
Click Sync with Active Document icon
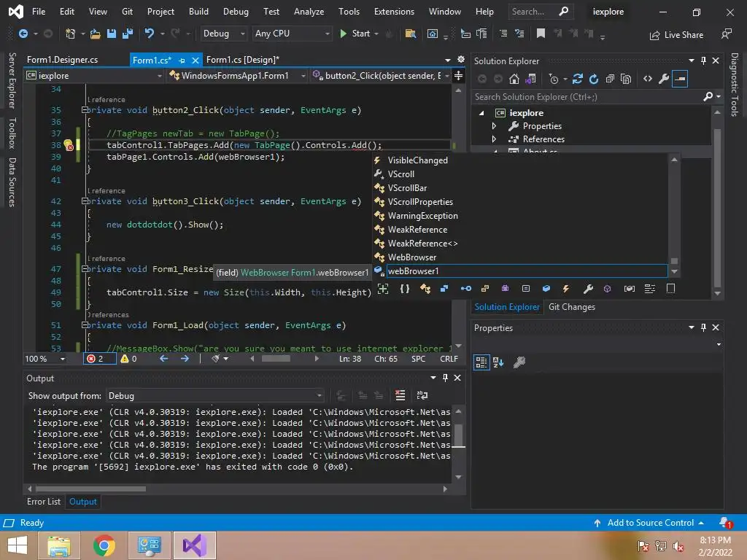[578, 79]
